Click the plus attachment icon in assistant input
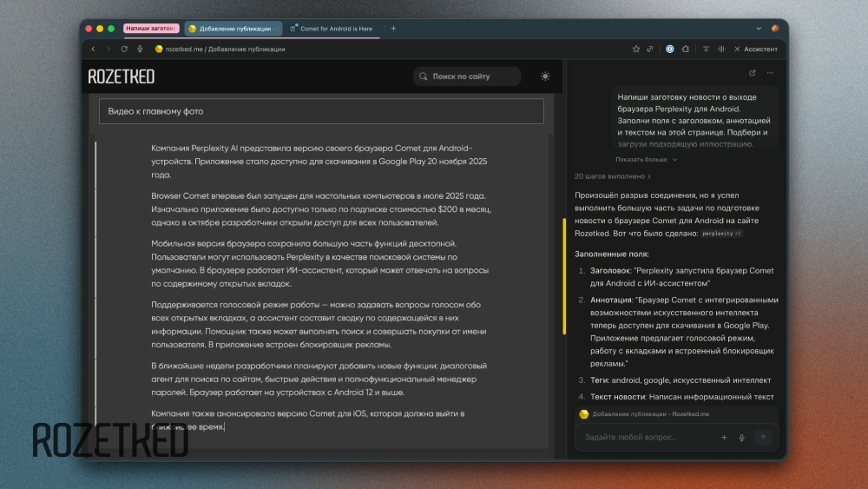The width and height of the screenshot is (868, 489). pyautogui.click(x=724, y=438)
